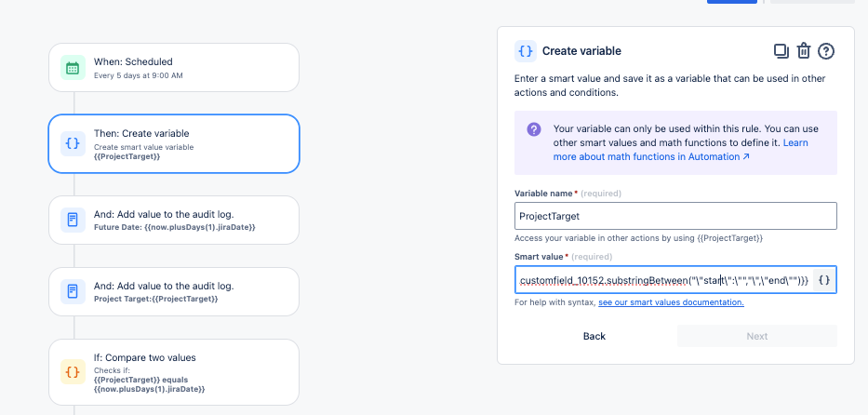868x415 pixels.
Task: Click Project Target audit log step icon
Action: [x=73, y=291]
